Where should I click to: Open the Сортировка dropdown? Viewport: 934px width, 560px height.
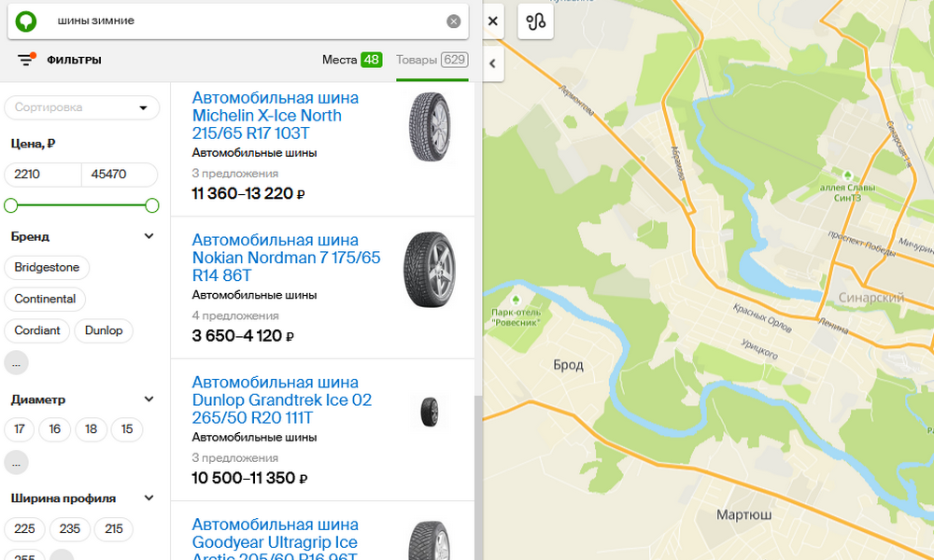82,107
